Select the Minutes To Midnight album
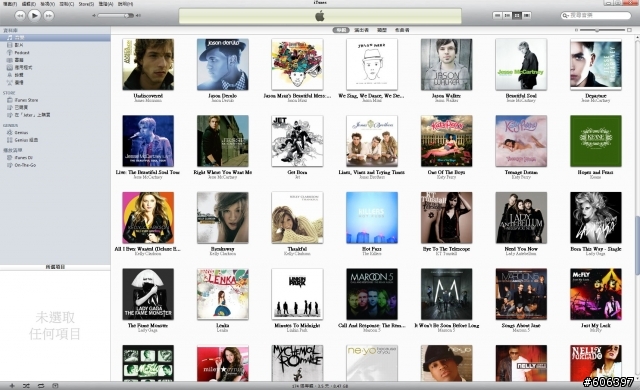The width and height of the screenshot is (640, 390). (297, 294)
